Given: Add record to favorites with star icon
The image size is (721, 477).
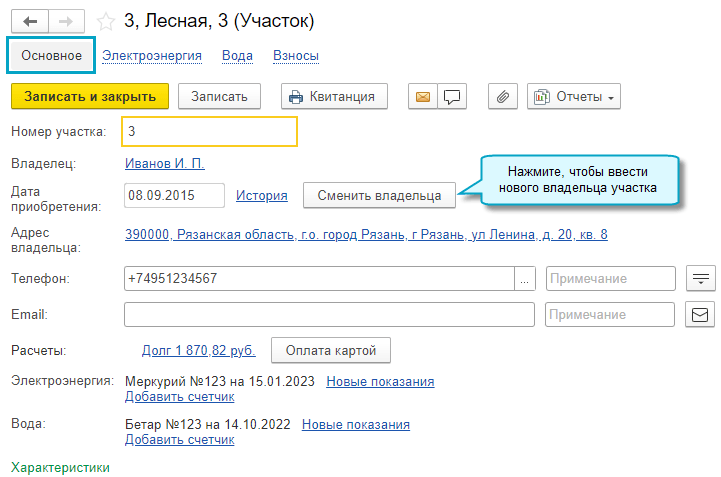Looking at the screenshot, I should coord(105,20).
